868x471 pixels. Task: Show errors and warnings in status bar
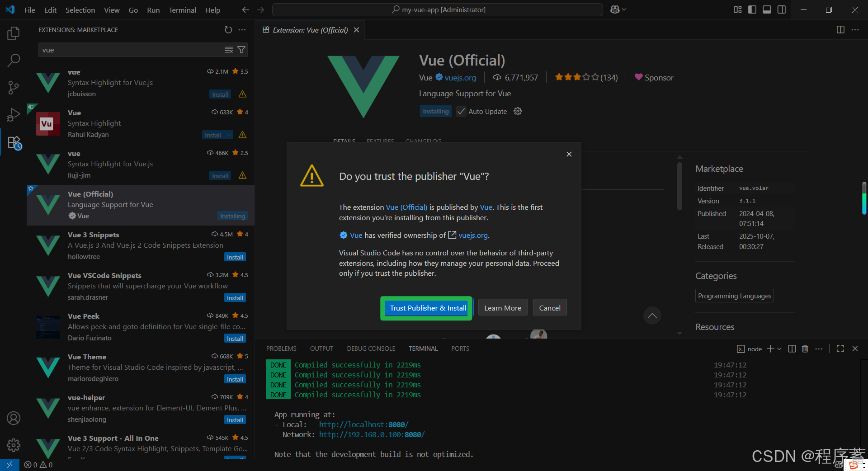pyautogui.click(x=38, y=465)
